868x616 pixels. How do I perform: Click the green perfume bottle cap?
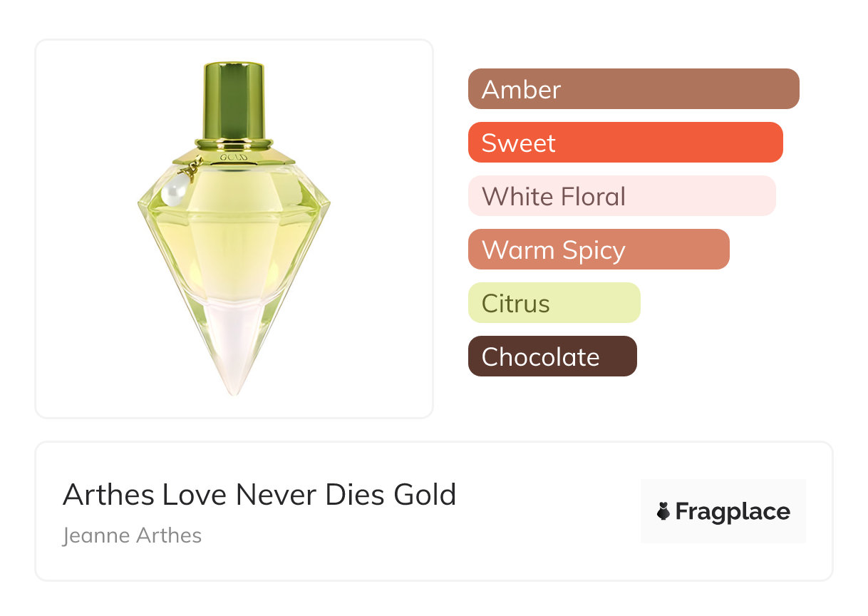pyautogui.click(x=234, y=100)
